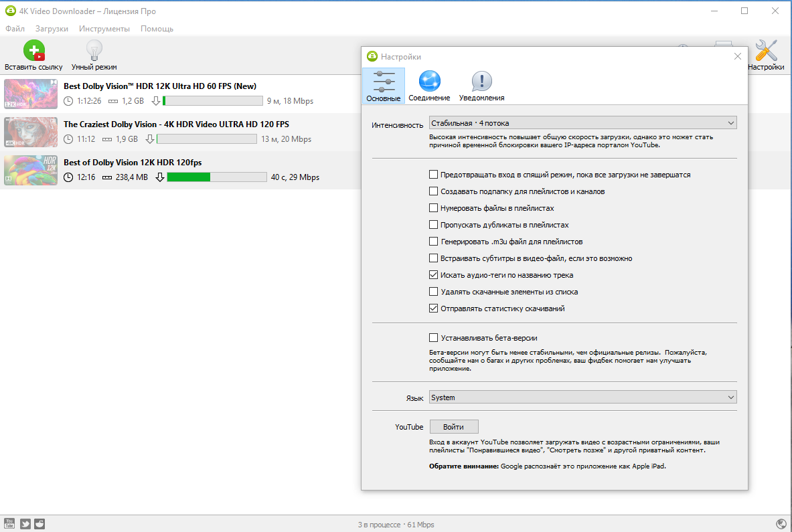Switch to the Основные settings tab

[384, 86]
